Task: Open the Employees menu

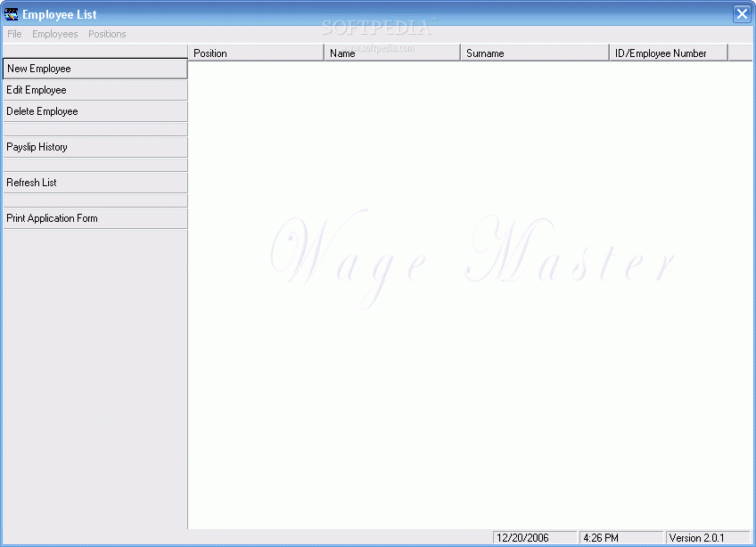Action: 55,34
